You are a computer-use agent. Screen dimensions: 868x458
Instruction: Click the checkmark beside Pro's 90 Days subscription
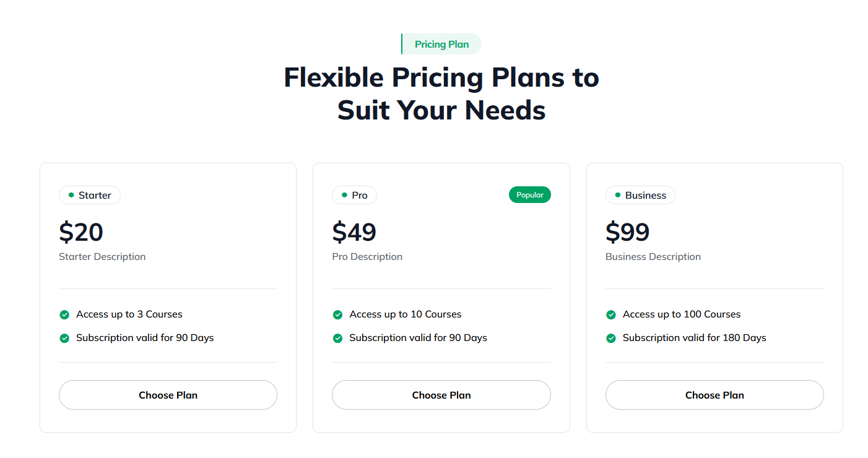click(337, 338)
